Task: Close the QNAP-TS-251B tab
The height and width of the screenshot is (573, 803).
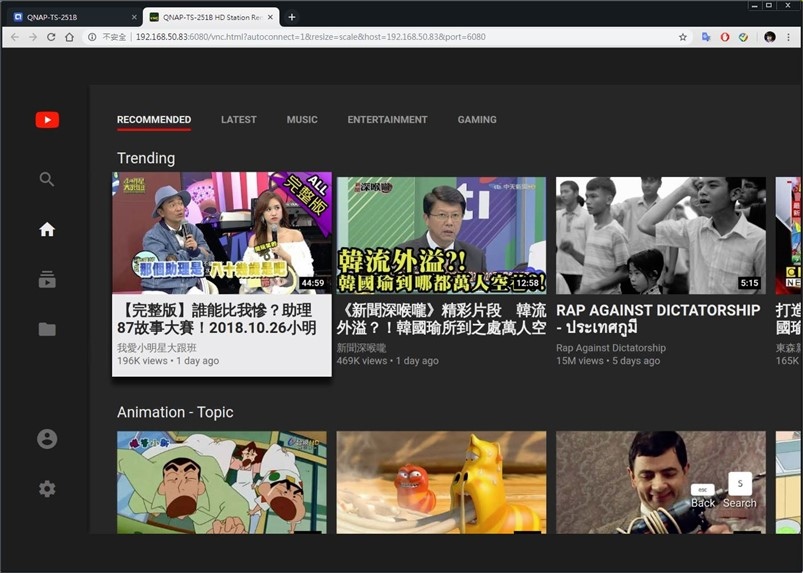Action: click(134, 17)
